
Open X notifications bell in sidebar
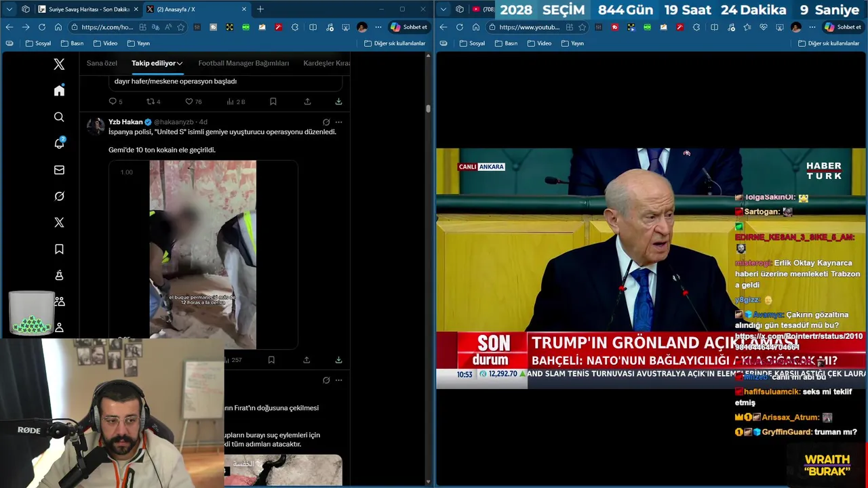click(59, 143)
